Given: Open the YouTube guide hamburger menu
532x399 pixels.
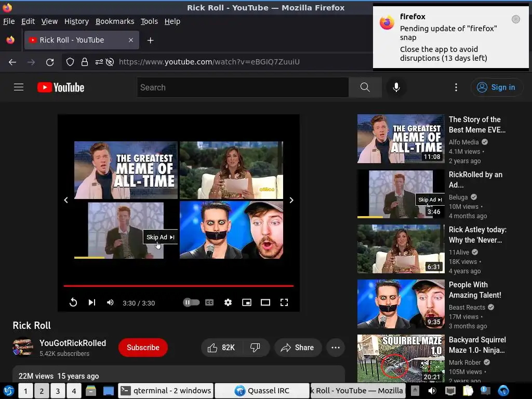Looking at the screenshot, I should pos(19,87).
